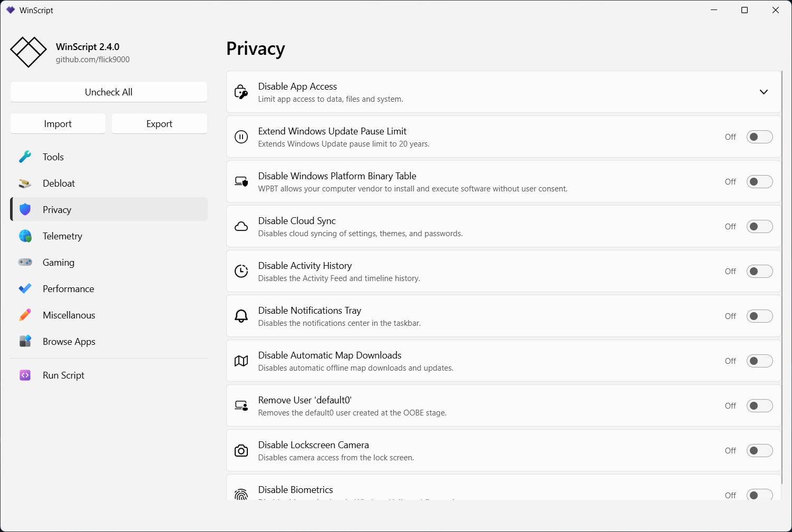792x532 pixels.
Task: Switch on Disable Lockscreen Camera
Action: click(759, 451)
